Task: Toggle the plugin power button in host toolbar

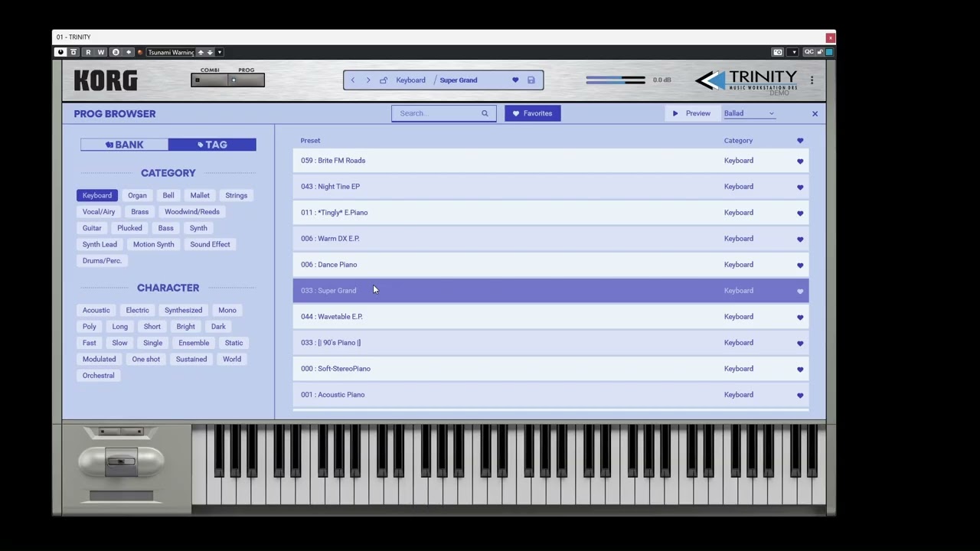Action: coord(60,52)
